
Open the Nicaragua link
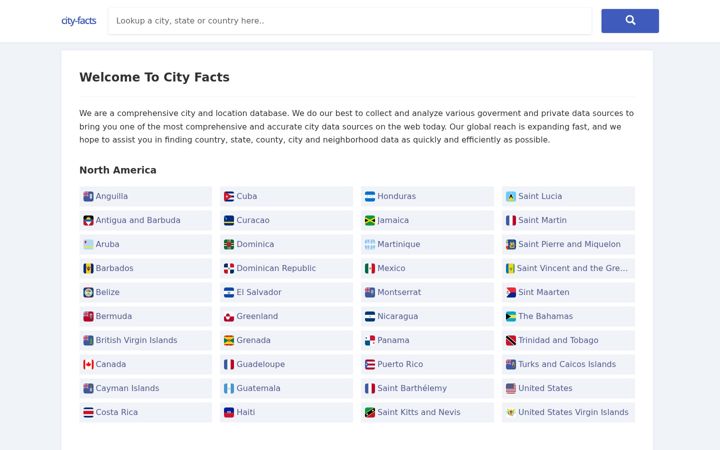click(x=428, y=316)
